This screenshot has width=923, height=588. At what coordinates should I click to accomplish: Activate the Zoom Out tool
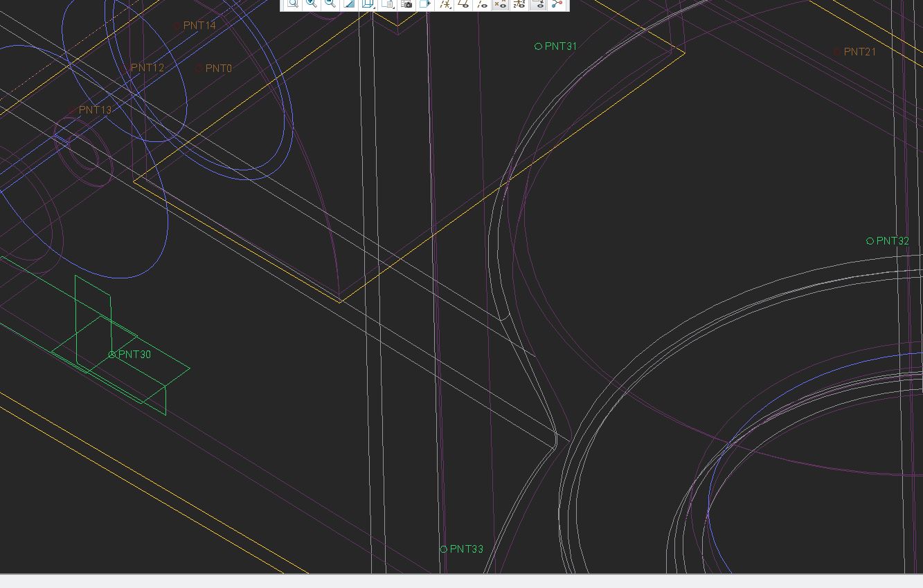tap(330, 3)
